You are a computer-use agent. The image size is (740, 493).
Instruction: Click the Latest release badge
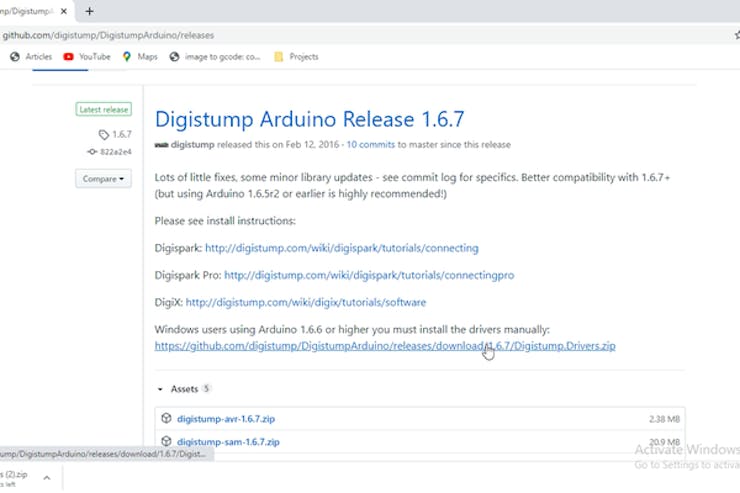[103, 109]
